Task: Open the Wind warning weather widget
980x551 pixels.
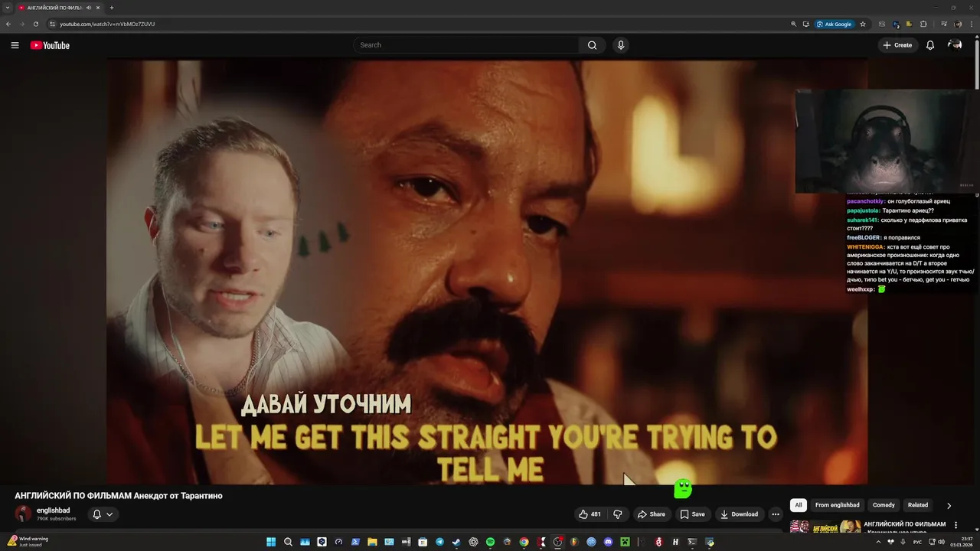Action: point(28,542)
